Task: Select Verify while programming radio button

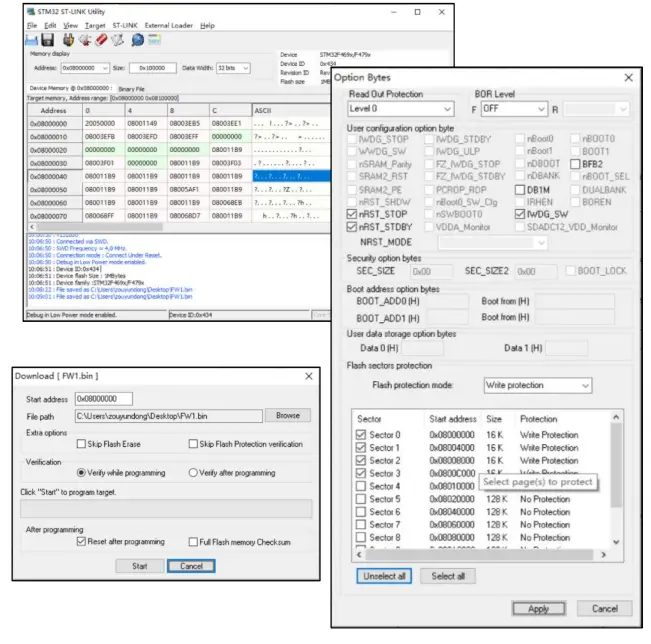Action: (81, 473)
